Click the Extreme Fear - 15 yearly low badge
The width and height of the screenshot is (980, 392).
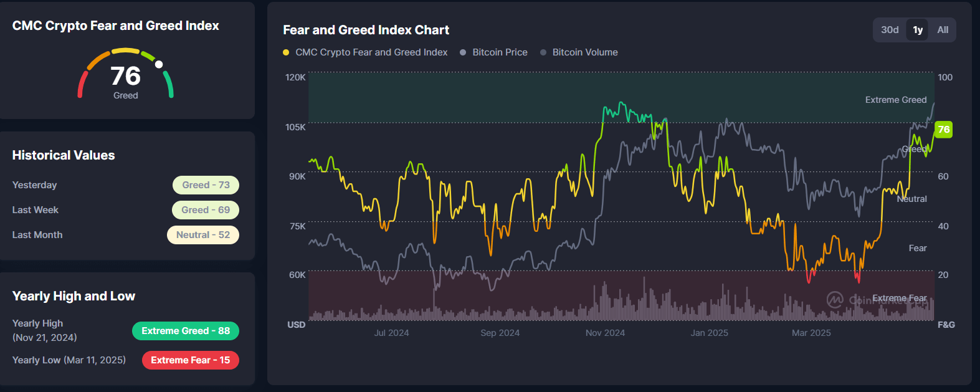(x=190, y=360)
